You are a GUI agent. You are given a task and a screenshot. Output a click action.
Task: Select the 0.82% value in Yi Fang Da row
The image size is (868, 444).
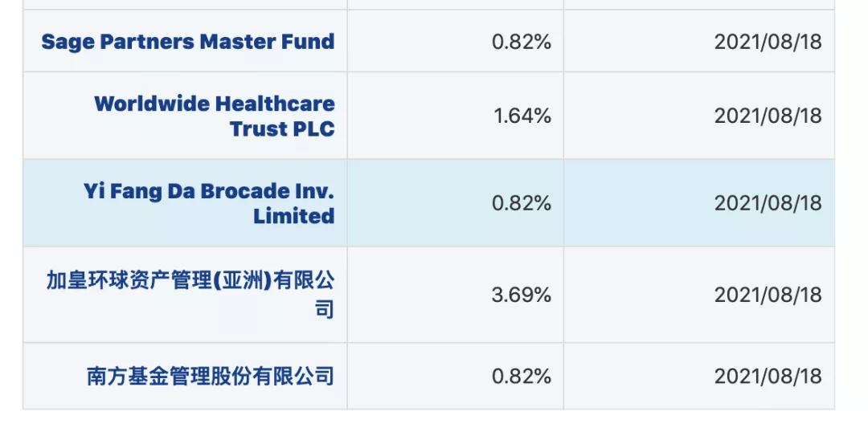[522, 203]
